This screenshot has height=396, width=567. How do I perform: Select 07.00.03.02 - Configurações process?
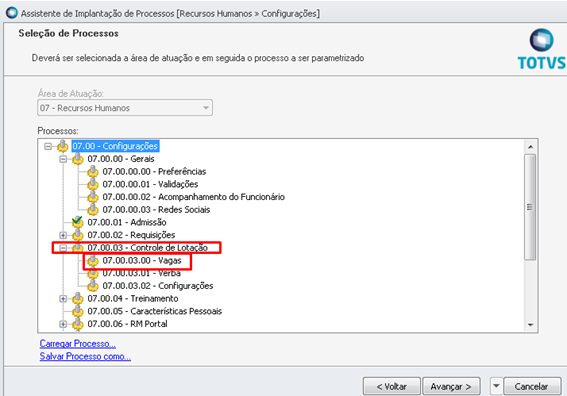click(x=158, y=286)
